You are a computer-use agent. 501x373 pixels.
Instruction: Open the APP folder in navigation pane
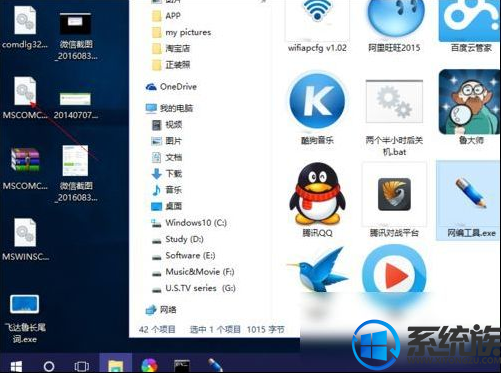pyautogui.click(x=167, y=16)
